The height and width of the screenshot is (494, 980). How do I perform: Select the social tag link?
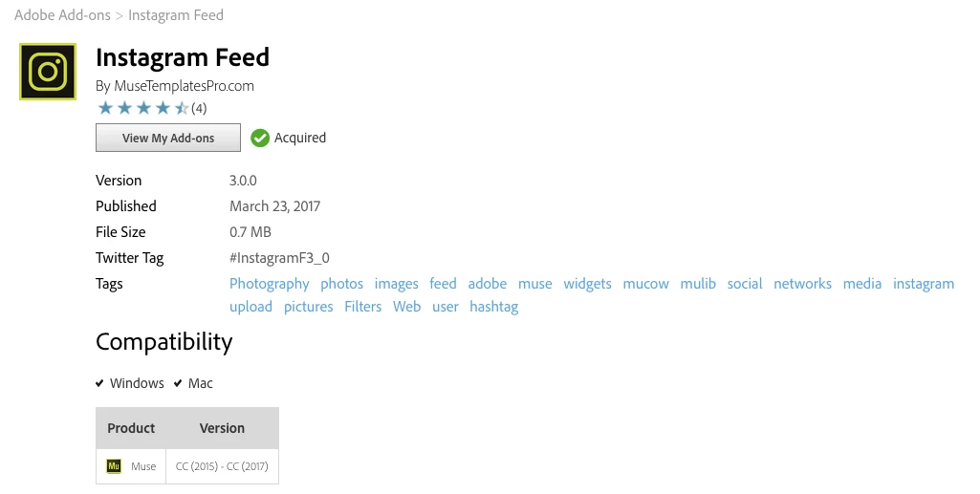(x=745, y=284)
